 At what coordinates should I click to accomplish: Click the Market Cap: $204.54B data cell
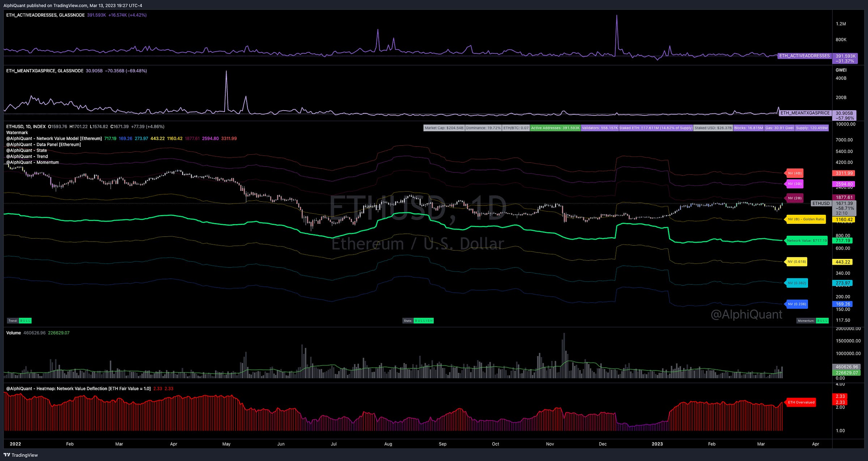click(444, 128)
